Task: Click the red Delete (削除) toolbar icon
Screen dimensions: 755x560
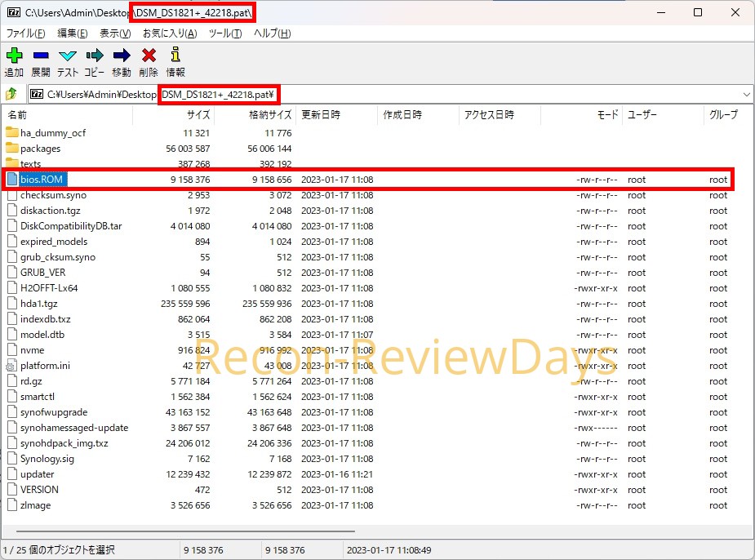Action: tap(149, 56)
